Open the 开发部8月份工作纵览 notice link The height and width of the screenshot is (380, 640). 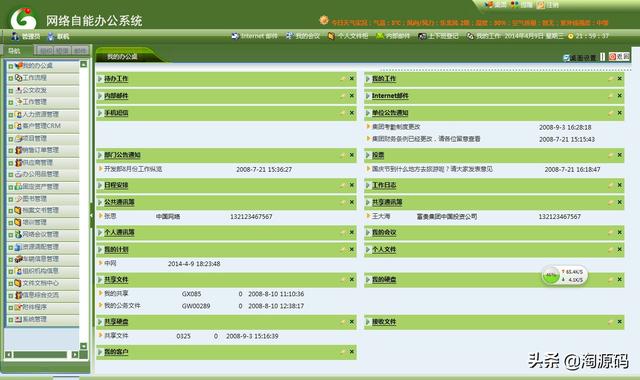133,169
